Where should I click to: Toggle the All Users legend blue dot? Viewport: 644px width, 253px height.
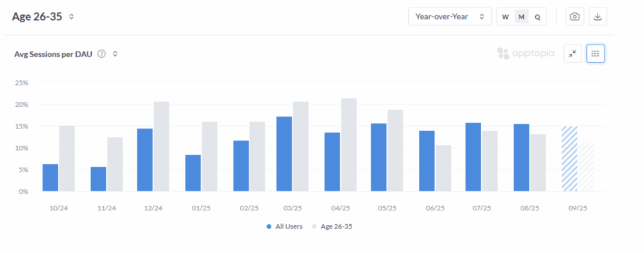[269, 226]
